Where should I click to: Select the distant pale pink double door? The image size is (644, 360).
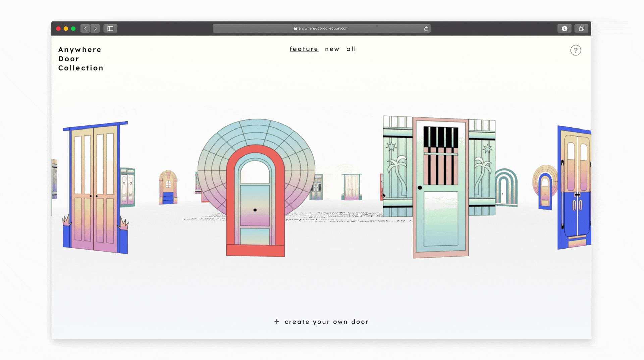pyautogui.click(x=352, y=187)
